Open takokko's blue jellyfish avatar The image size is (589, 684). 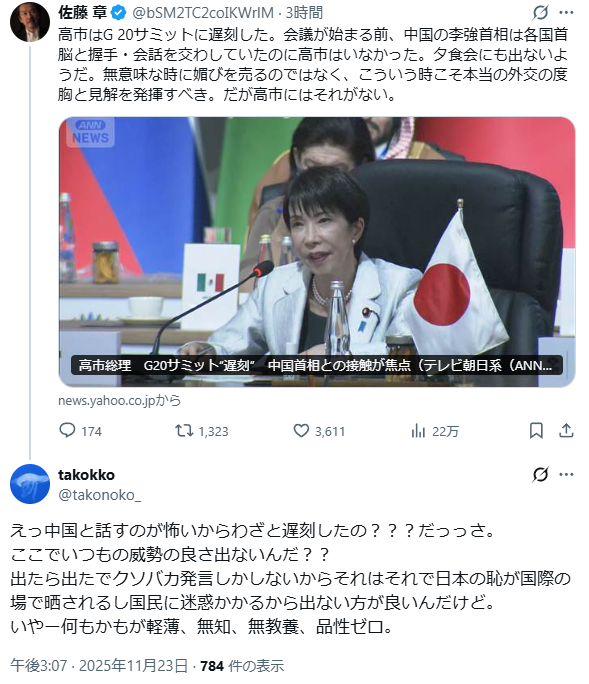[x=30, y=484]
